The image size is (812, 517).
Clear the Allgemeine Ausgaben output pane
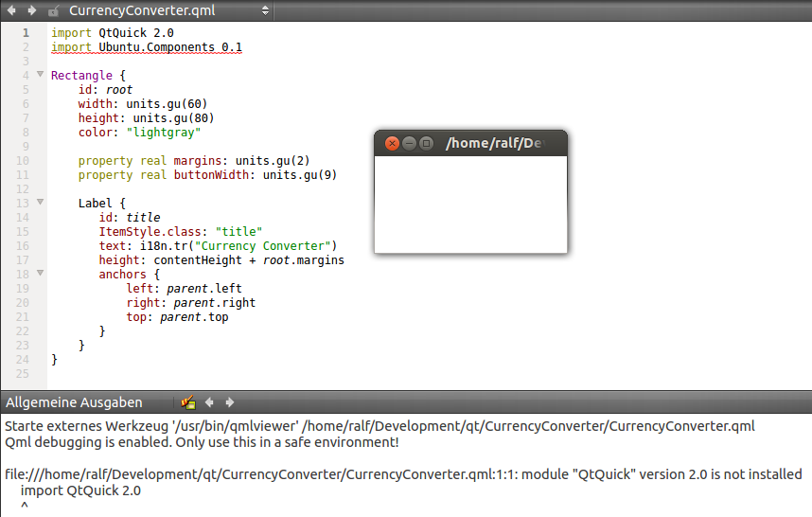point(187,402)
